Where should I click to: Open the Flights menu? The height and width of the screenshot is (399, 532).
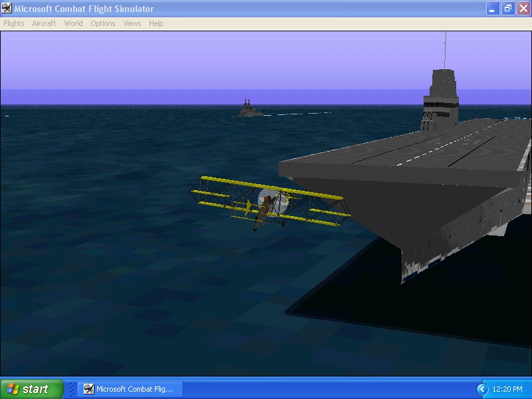pos(14,23)
